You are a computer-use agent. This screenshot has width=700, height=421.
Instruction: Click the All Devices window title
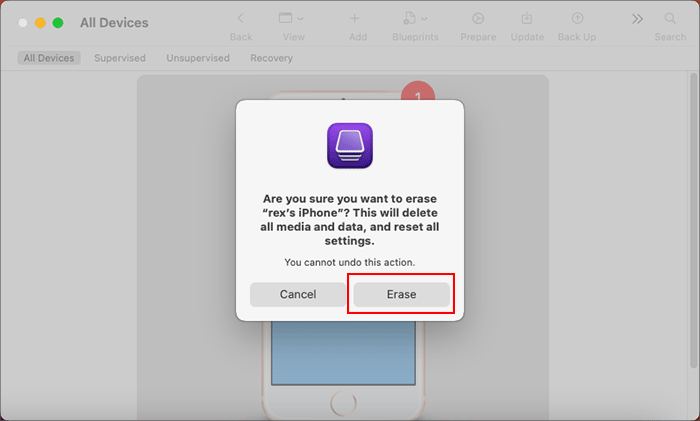point(114,23)
